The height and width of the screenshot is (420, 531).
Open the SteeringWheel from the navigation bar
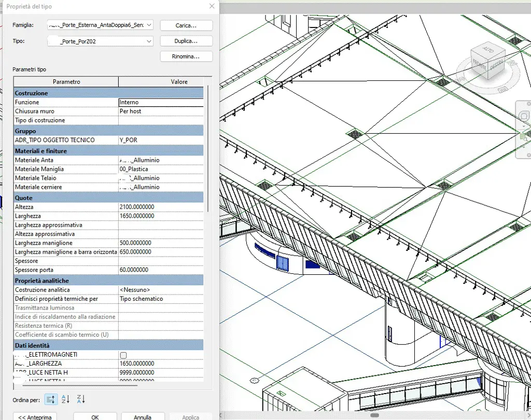[524, 115]
